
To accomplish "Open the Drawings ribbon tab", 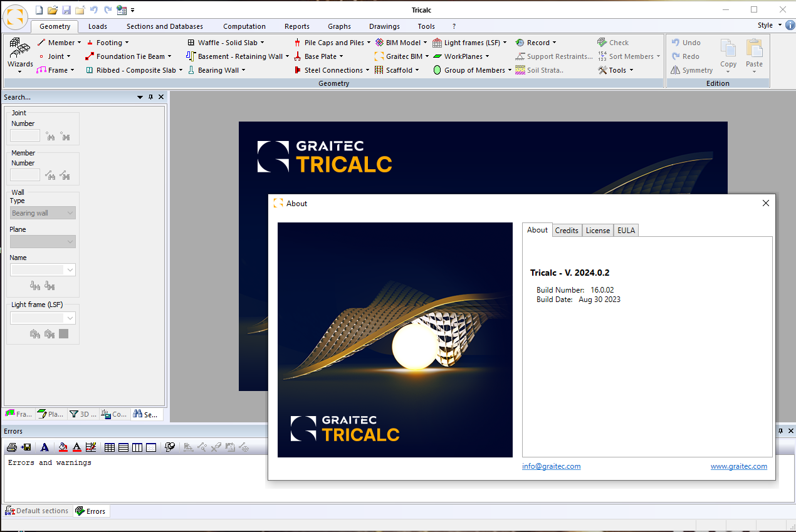I will [x=384, y=26].
